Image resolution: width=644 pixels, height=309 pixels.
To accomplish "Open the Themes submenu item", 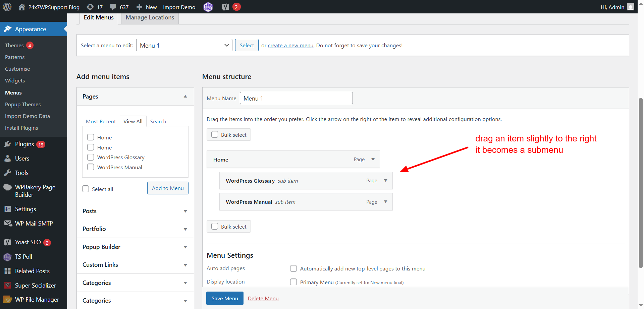I will point(14,45).
